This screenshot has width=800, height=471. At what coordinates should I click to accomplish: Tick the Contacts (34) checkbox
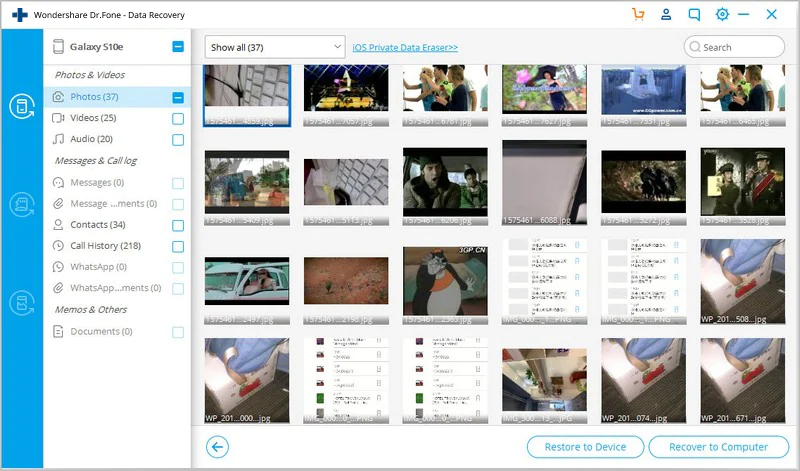pyautogui.click(x=178, y=226)
